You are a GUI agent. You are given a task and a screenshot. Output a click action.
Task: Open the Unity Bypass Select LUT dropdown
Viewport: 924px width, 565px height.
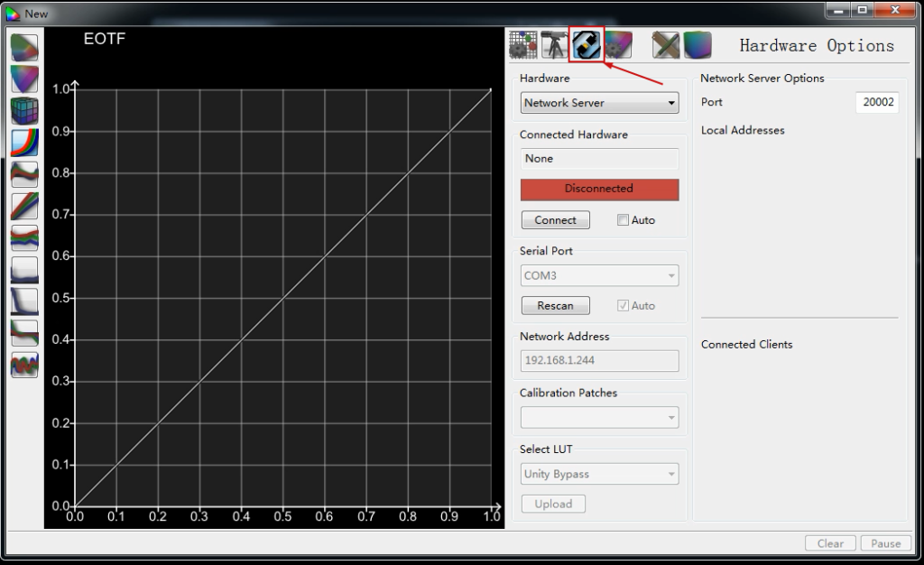(599, 474)
